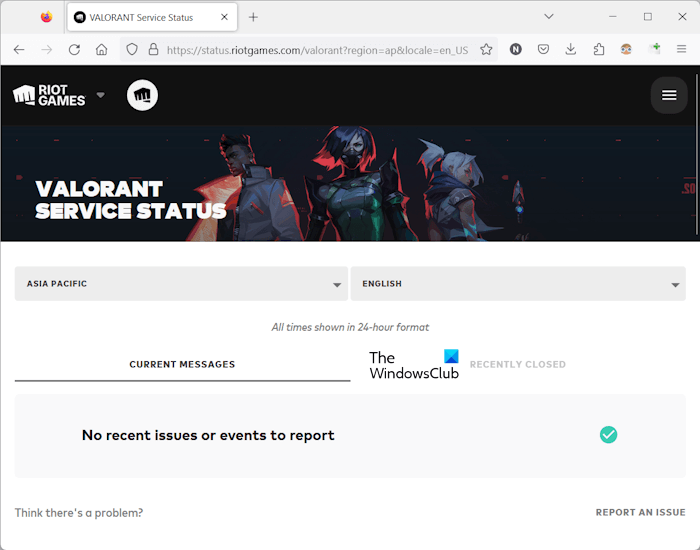Viewport: 700px width, 550px height.
Task: Reload the current page
Action: pyautogui.click(x=74, y=50)
